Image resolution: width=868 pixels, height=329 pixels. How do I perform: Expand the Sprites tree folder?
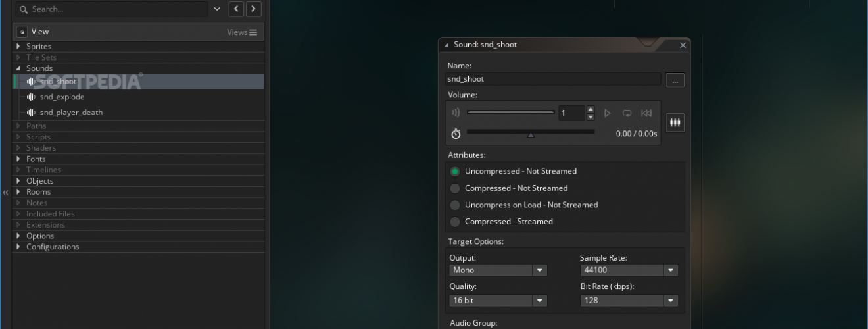pyautogui.click(x=18, y=47)
